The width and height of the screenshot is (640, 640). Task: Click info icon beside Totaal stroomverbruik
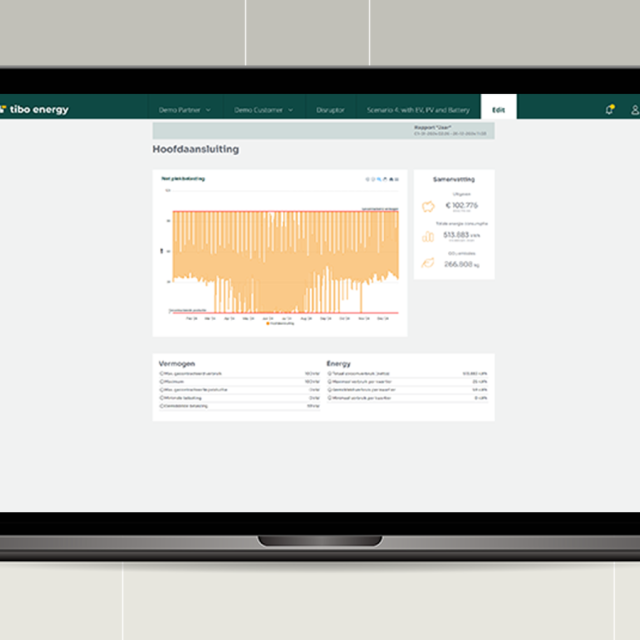click(329, 373)
